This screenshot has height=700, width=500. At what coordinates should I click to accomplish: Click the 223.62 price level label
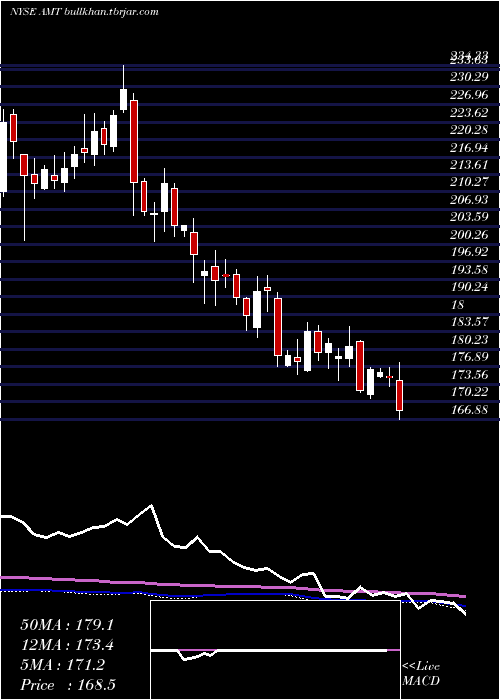point(469,112)
